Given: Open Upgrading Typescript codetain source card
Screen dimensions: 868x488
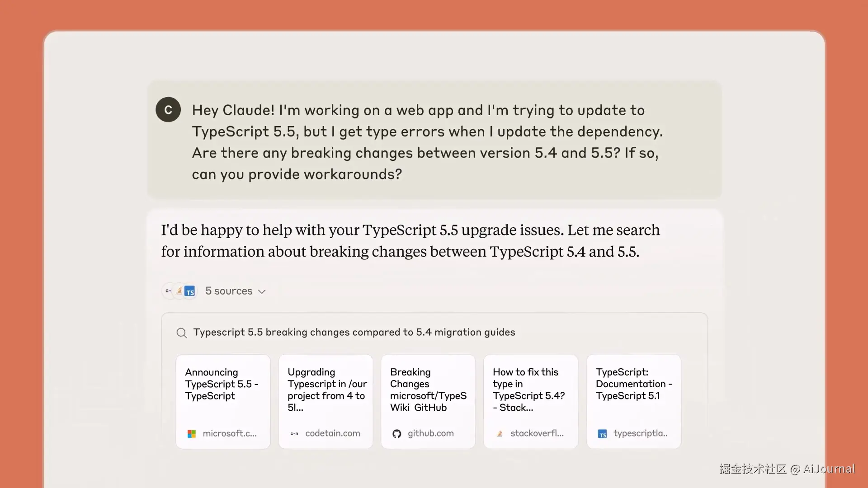Looking at the screenshot, I should tap(325, 393).
